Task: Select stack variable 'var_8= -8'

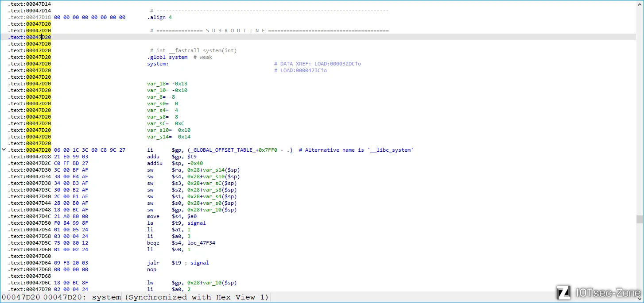Action: pos(161,97)
